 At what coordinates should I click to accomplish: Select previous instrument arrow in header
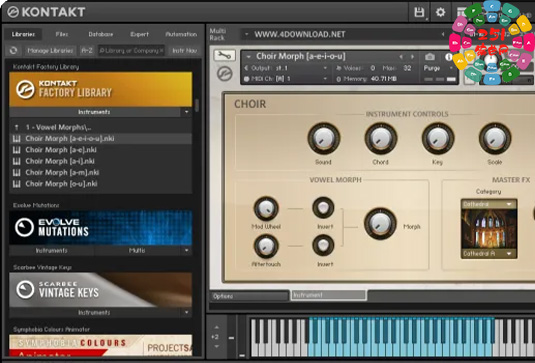[401, 57]
